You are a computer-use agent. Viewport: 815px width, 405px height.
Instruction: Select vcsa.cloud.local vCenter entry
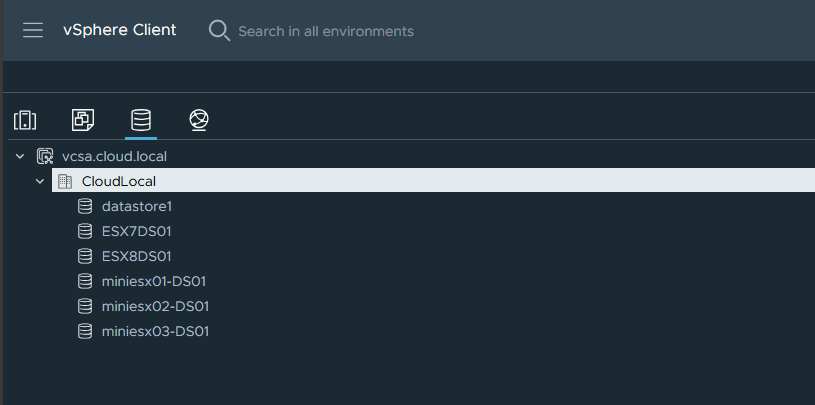[x=114, y=156]
